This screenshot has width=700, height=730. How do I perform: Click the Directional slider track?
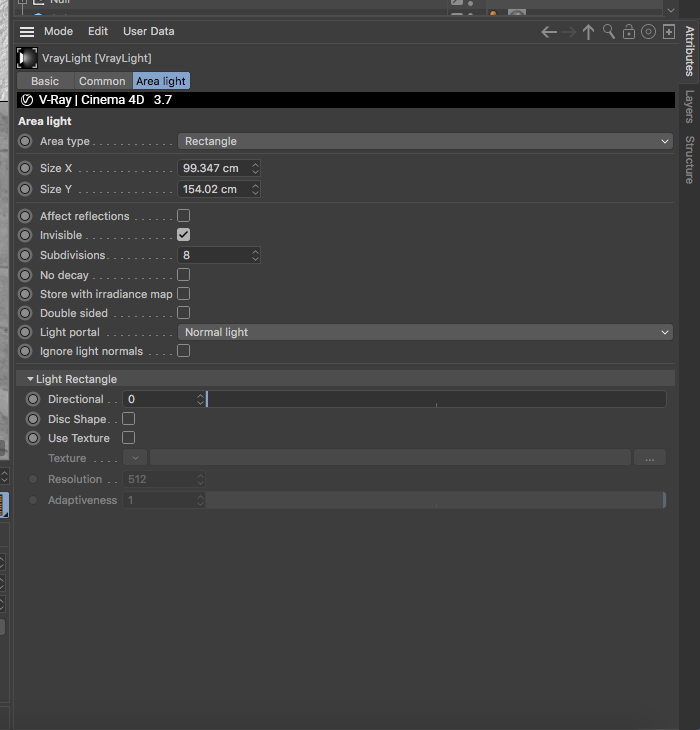pyautogui.click(x=436, y=399)
